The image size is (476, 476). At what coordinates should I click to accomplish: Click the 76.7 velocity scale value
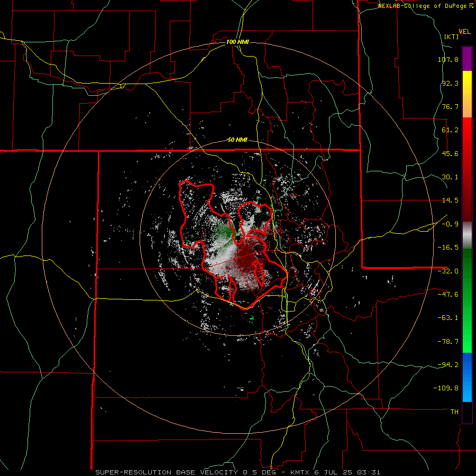coord(450,106)
